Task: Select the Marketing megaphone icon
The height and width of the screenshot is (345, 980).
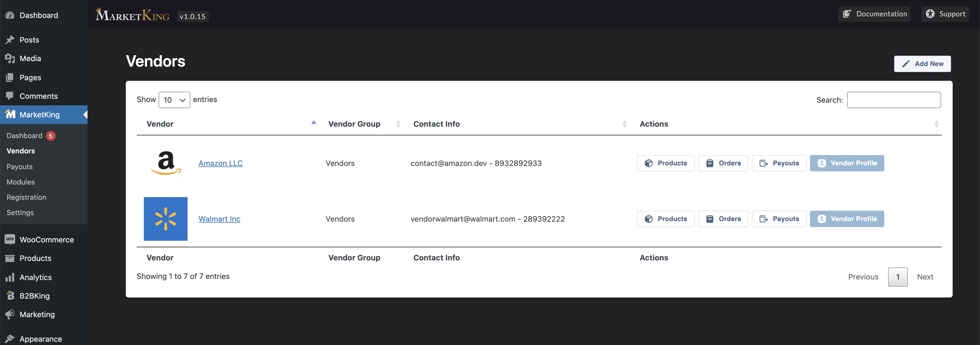Action: click(10, 314)
